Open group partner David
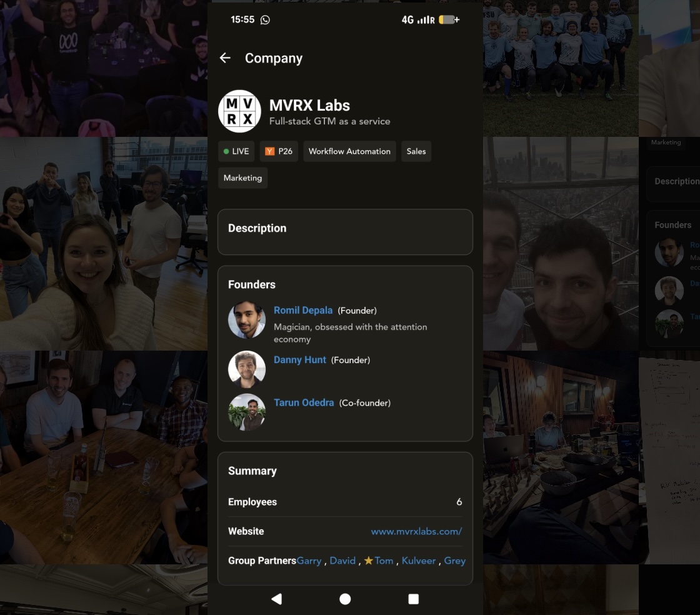700x615 pixels. (x=342, y=561)
